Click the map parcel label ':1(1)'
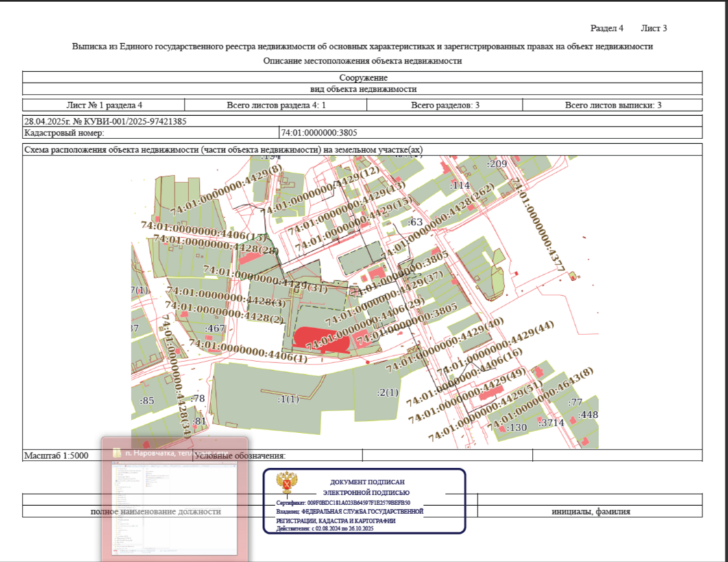728x562 pixels. pos(288,399)
